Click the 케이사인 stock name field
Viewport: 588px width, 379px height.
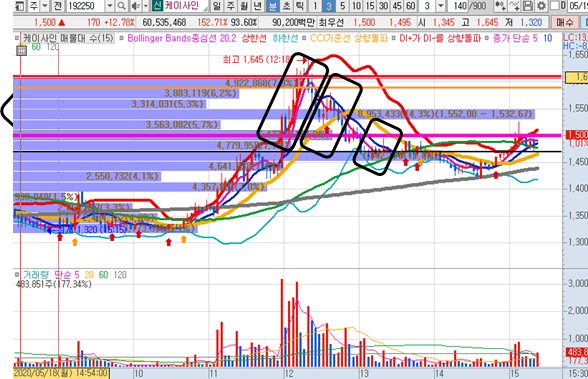(x=186, y=6)
